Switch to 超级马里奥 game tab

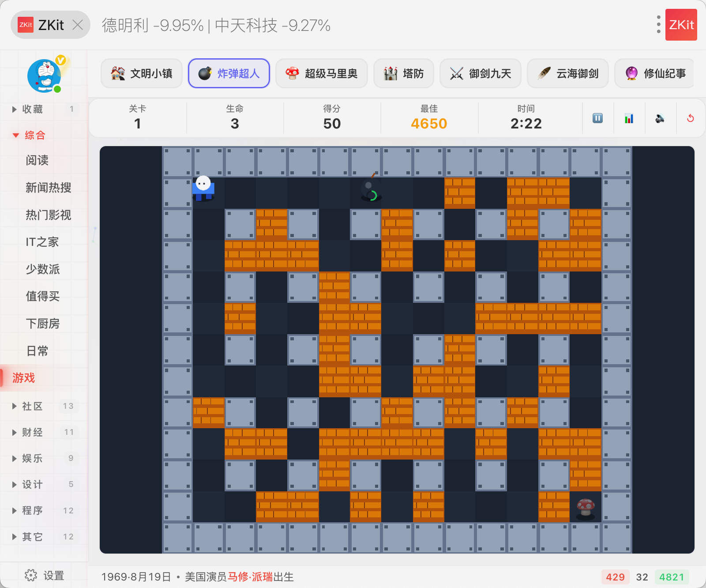click(x=322, y=73)
